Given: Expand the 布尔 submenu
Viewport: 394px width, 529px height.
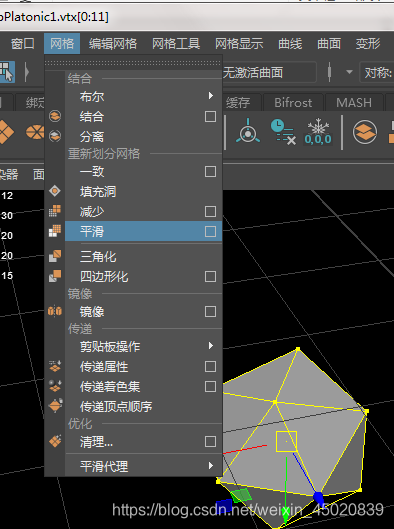Looking at the screenshot, I should point(143,96).
